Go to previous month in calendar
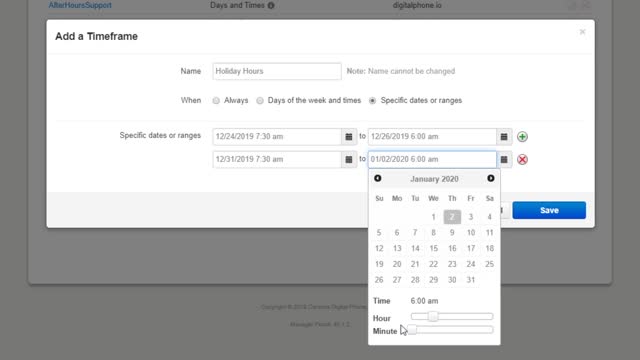This screenshot has height=360, width=640. coord(378,178)
